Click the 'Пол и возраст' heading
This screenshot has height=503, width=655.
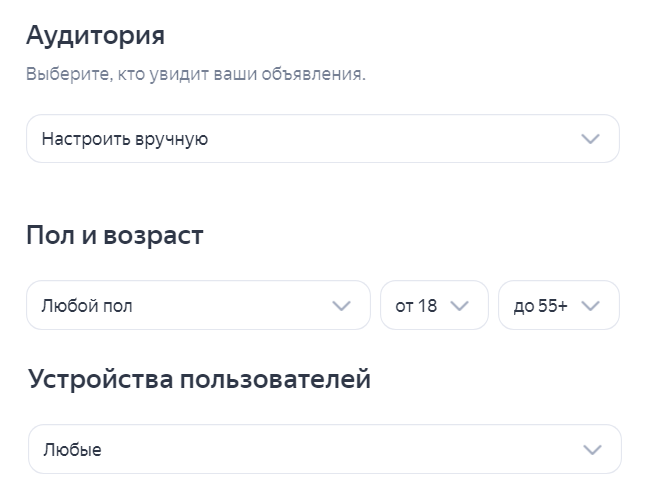[x=114, y=236]
